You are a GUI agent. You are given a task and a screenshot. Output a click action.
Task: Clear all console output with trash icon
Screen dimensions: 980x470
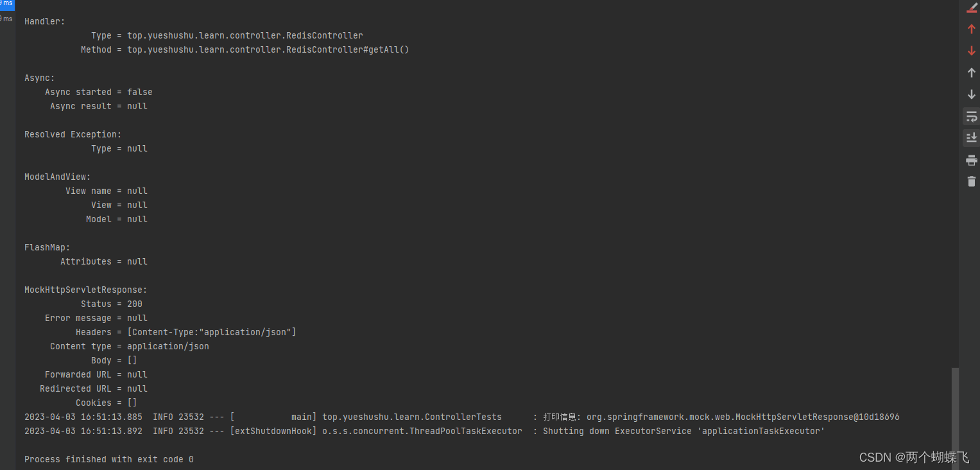(971, 182)
